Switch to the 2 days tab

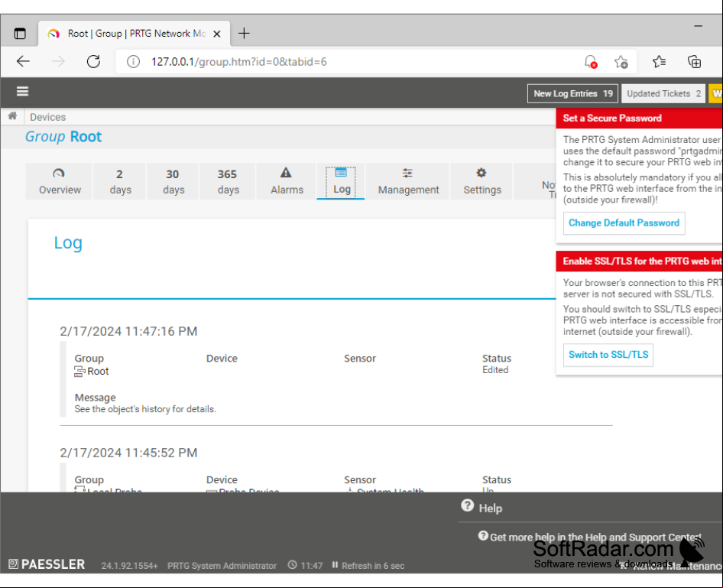pyautogui.click(x=120, y=181)
